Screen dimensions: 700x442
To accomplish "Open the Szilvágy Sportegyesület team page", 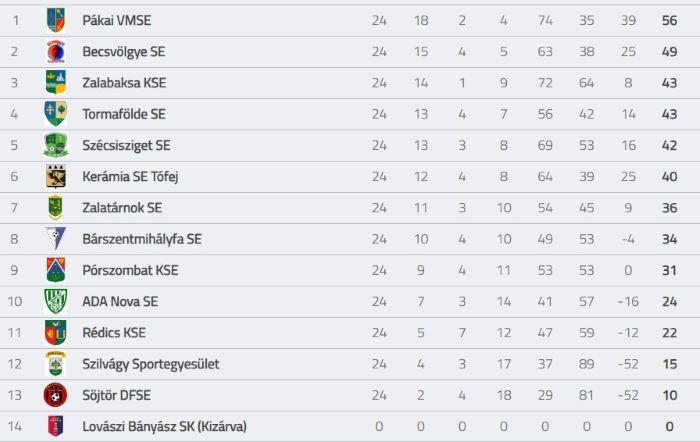I will [x=150, y=364].
